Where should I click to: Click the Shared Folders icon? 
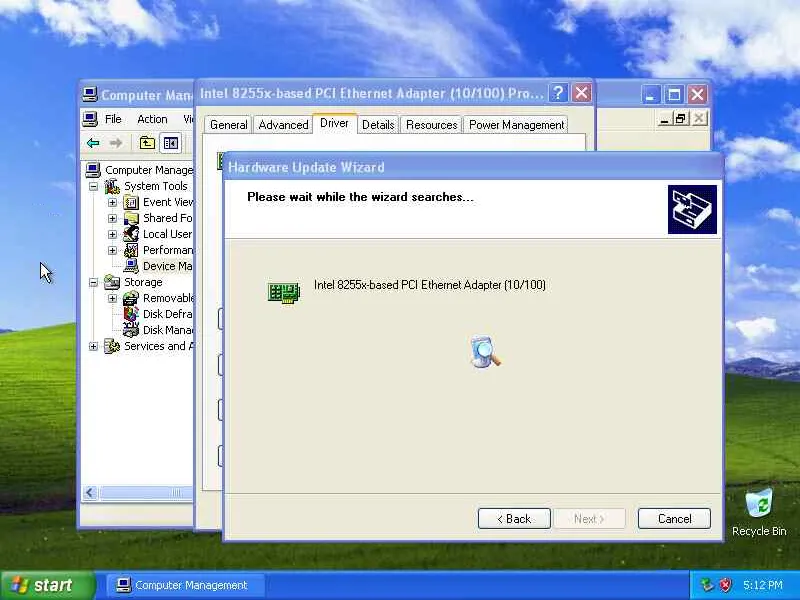(131, 218)
